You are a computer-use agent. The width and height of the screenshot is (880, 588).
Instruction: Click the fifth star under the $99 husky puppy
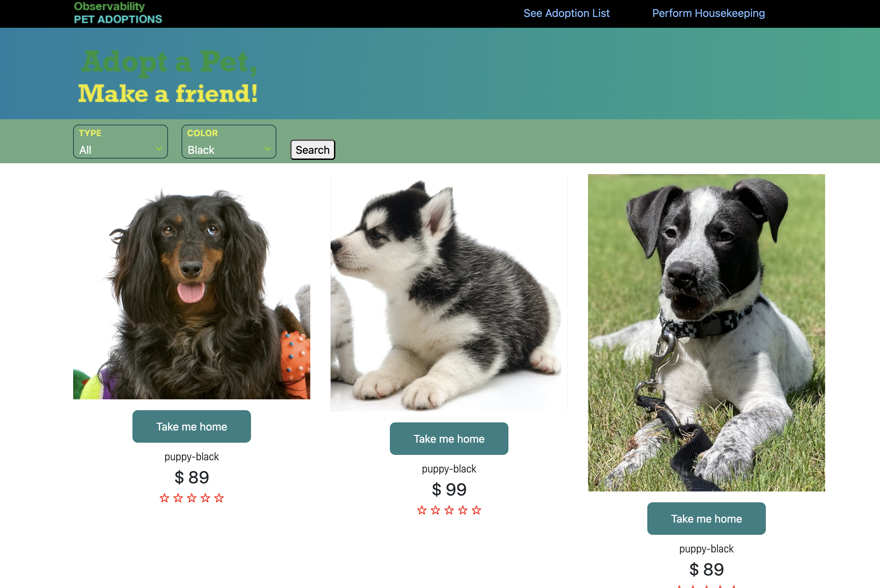476,510
